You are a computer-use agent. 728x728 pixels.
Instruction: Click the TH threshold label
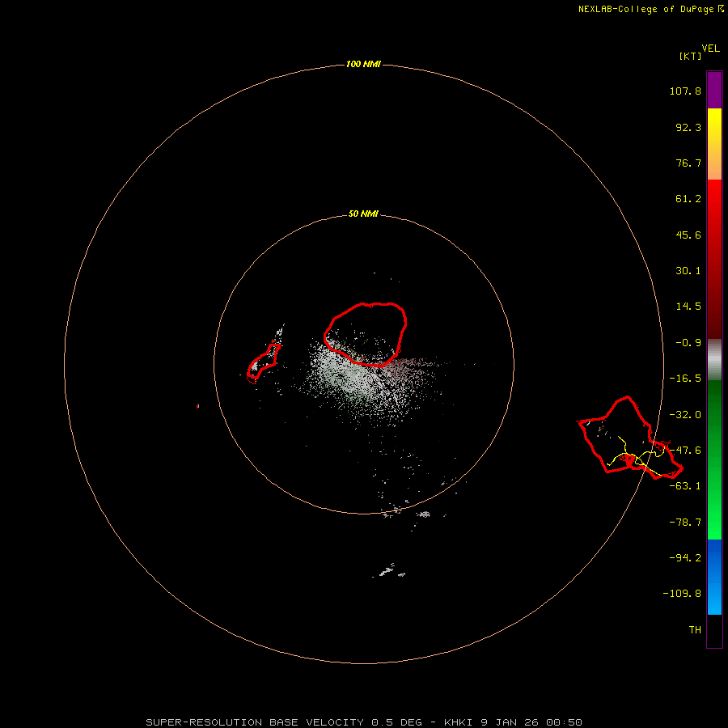(695, 630)
